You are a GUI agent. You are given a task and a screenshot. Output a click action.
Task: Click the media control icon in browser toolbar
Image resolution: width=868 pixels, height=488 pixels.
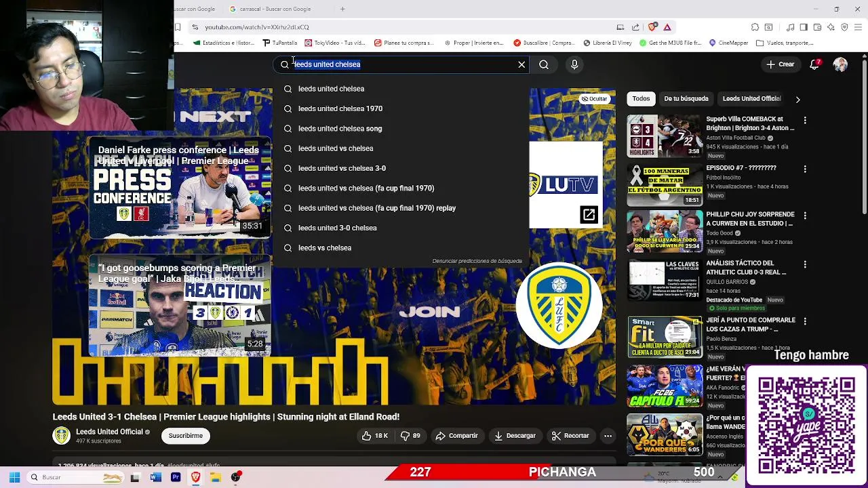790,27
